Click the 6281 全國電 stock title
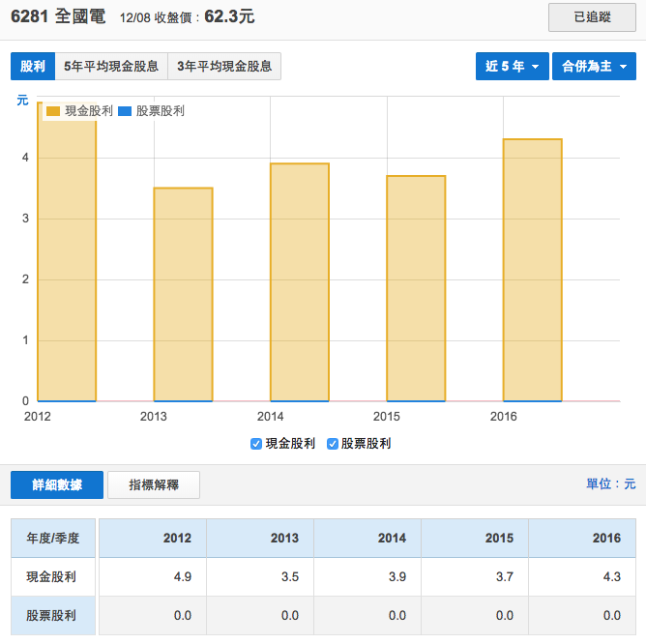This screenshot has width=646, height=644. (57, 16)
